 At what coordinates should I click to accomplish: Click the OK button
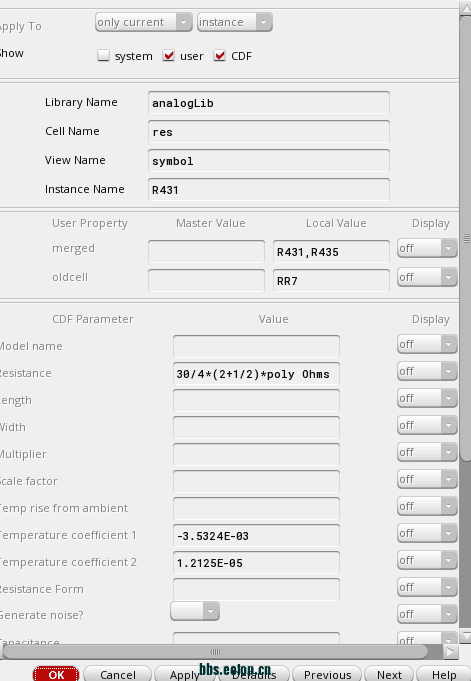pyautogui.click(x=56, y=674)
